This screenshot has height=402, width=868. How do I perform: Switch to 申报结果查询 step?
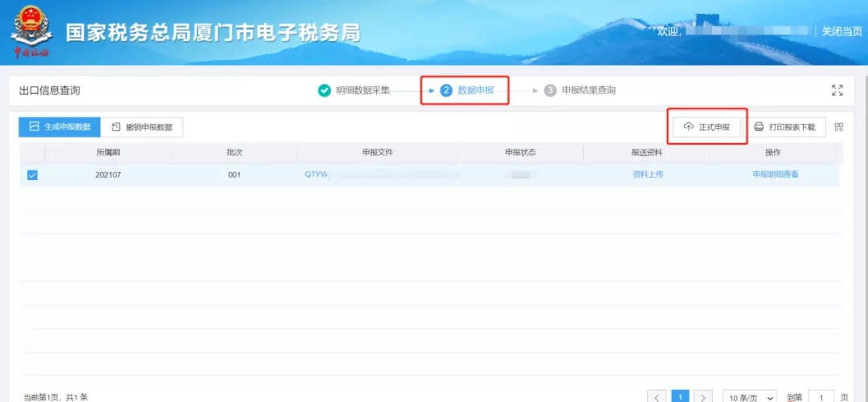pyautogui.click(x=588, y=91)
